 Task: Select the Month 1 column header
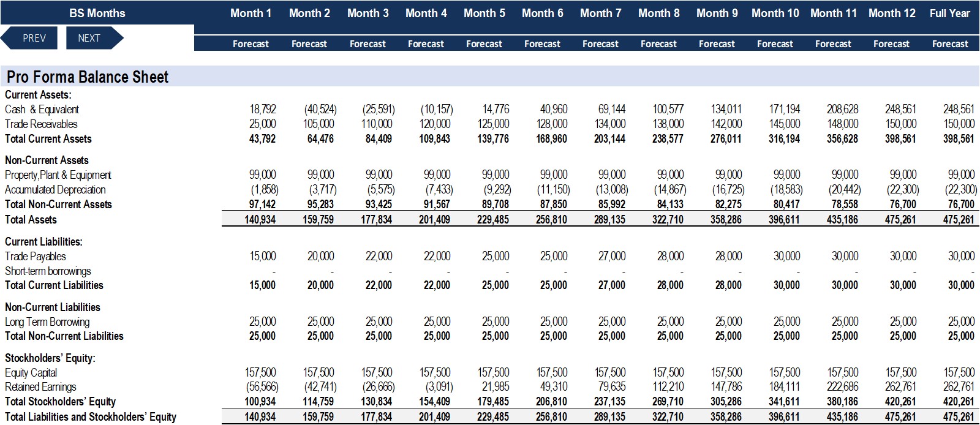(251, 13)
